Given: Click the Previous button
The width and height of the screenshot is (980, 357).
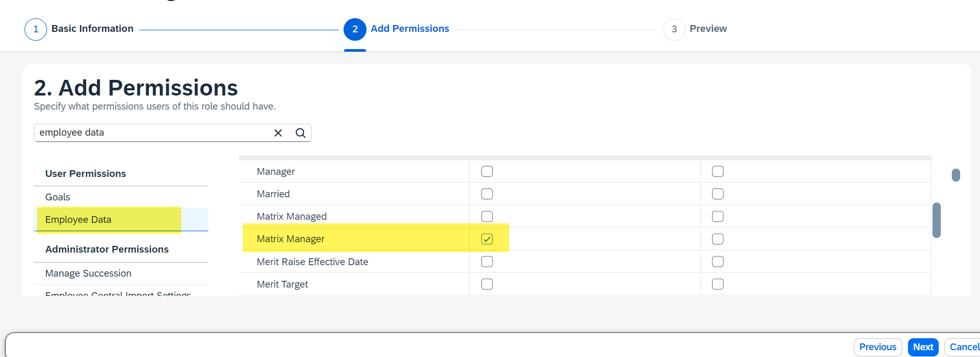Looking at the screenshot, I should pos(878,347).
